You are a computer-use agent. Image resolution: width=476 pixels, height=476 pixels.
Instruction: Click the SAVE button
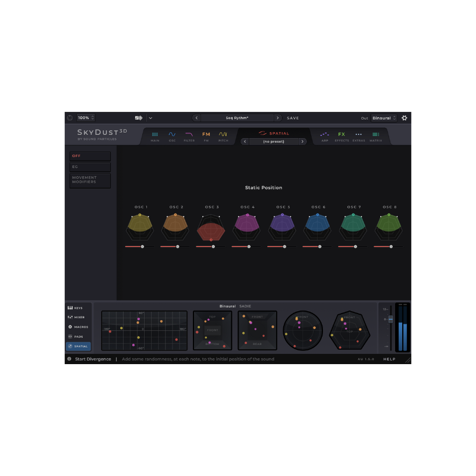pos(293,118)
